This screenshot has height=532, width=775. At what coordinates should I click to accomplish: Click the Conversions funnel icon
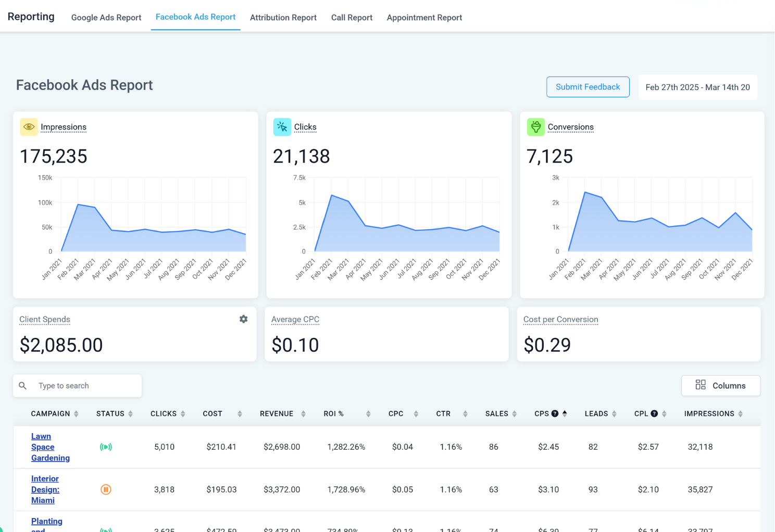[x=535, y=127]
